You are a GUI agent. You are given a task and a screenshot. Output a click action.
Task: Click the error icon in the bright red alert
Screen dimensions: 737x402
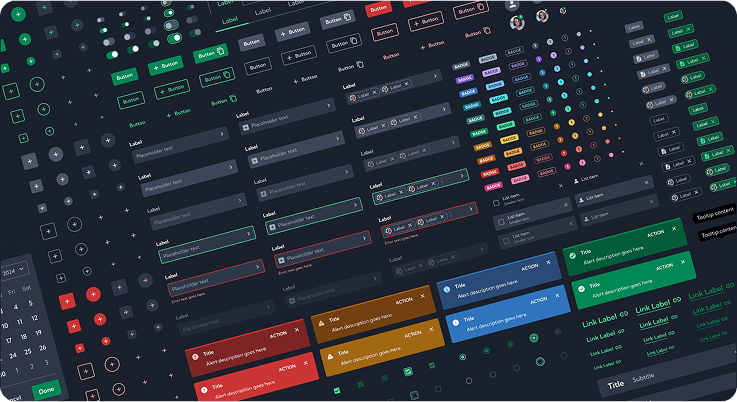pyautogui.click(x=204, y=390)
